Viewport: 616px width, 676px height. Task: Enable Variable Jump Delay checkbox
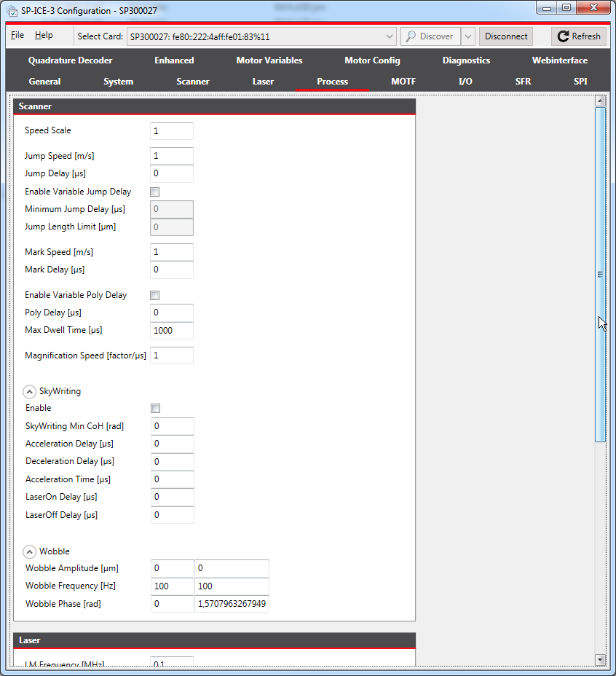pyautogui.click(x=155, y=192)
